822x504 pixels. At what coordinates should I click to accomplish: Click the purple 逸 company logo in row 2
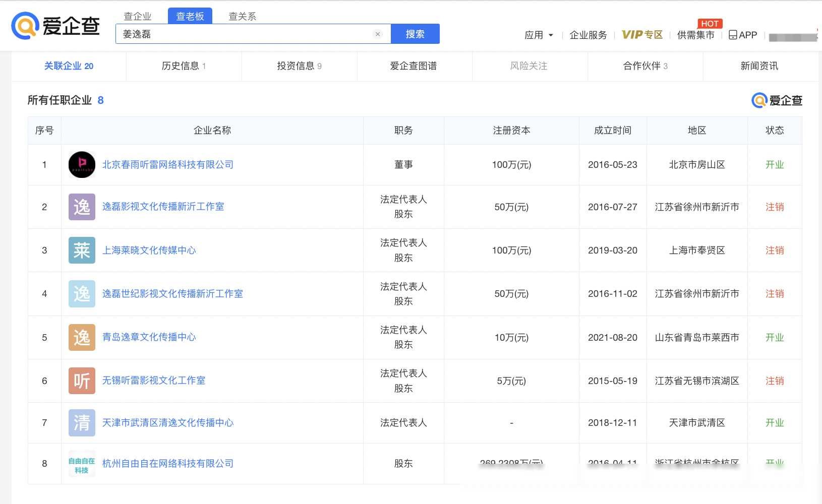(82, 207)
